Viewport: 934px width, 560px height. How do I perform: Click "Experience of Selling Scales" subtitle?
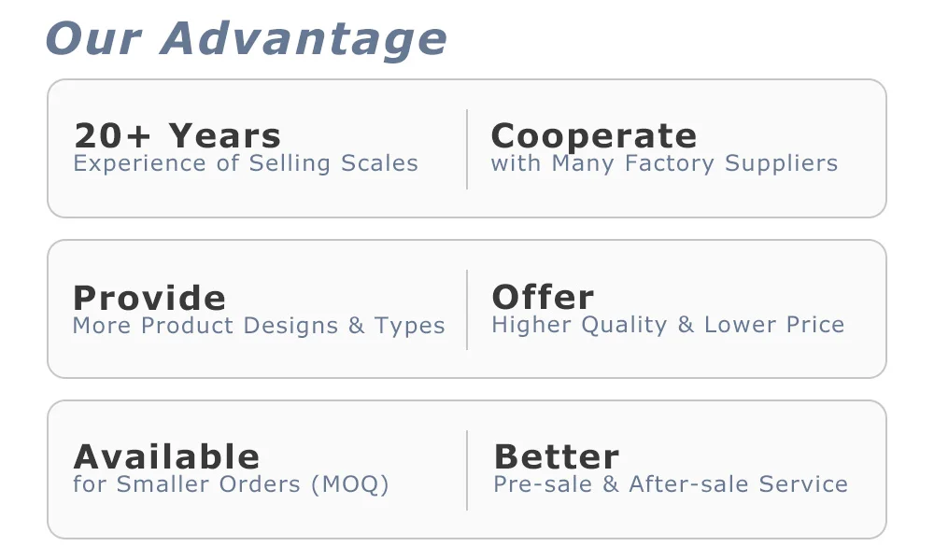click(x=246, y=163)
